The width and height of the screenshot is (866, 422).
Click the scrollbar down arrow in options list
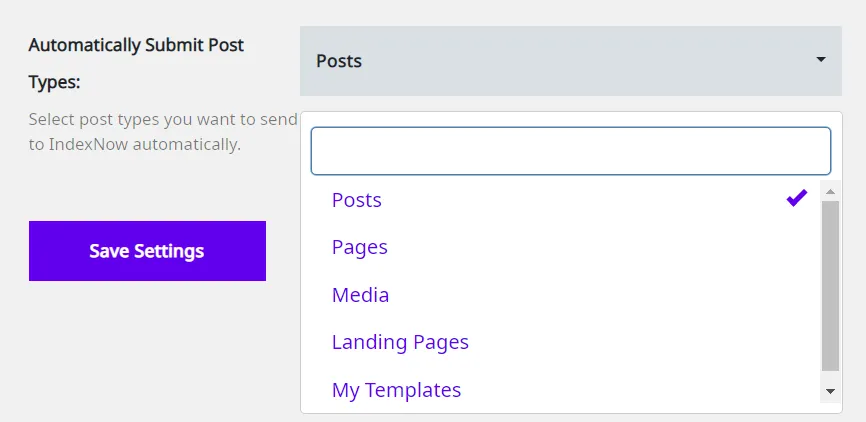tap(830, 392)
